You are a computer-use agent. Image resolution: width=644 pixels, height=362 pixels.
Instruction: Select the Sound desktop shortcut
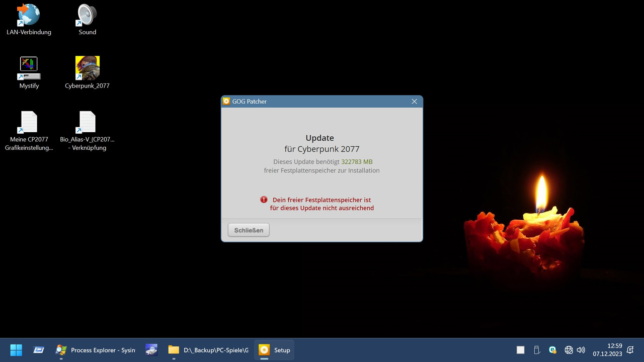pos(87,20)
